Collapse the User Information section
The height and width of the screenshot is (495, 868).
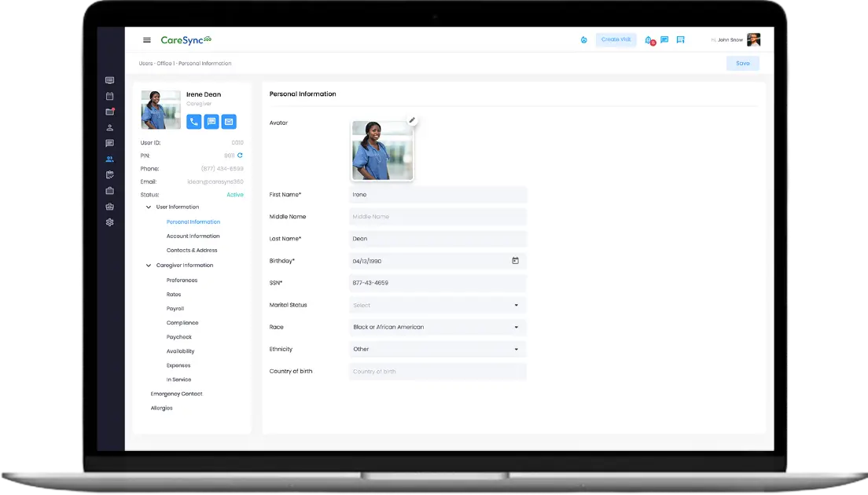[149, 207]
